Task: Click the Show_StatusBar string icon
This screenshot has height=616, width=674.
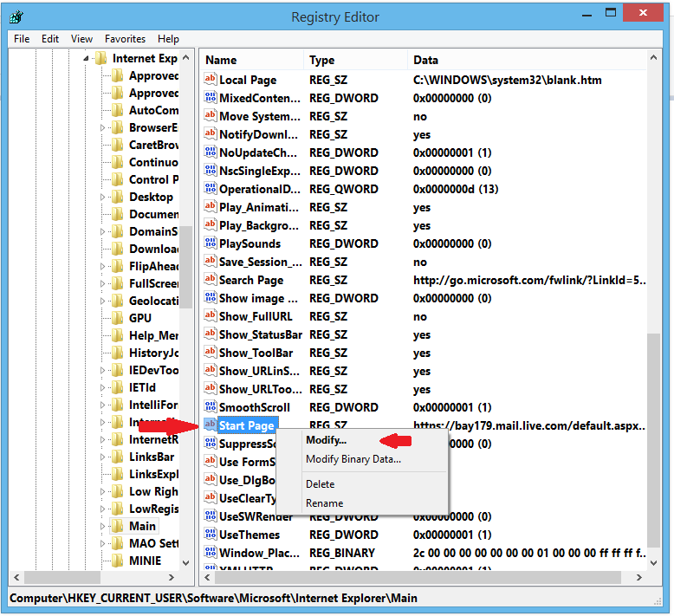Action: click(x=211, y=334)
